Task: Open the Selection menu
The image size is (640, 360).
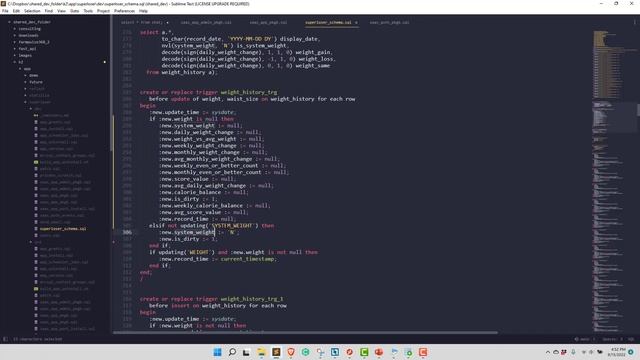Action: pos(32,11)
